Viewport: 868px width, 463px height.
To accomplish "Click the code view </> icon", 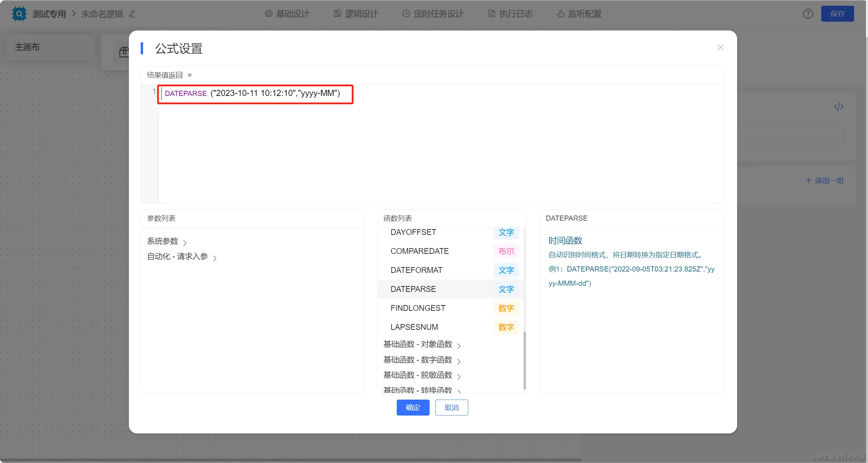I will click(839, 107).
